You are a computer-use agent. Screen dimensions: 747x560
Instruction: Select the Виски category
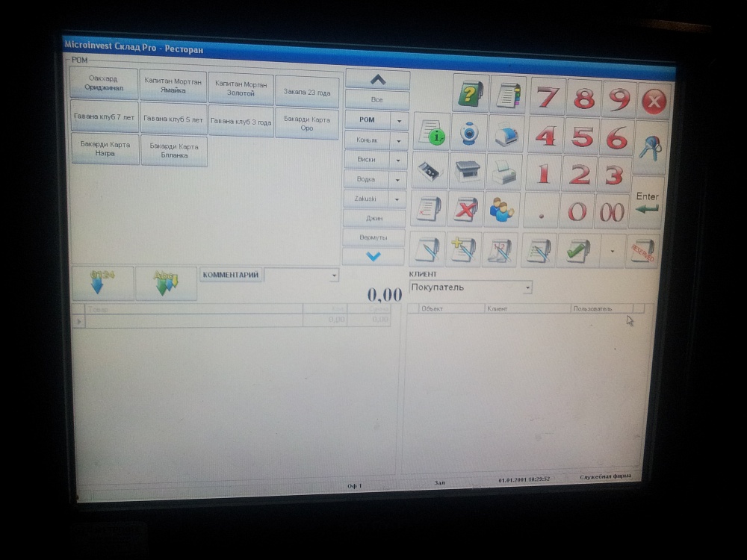[x=366, y=160]
